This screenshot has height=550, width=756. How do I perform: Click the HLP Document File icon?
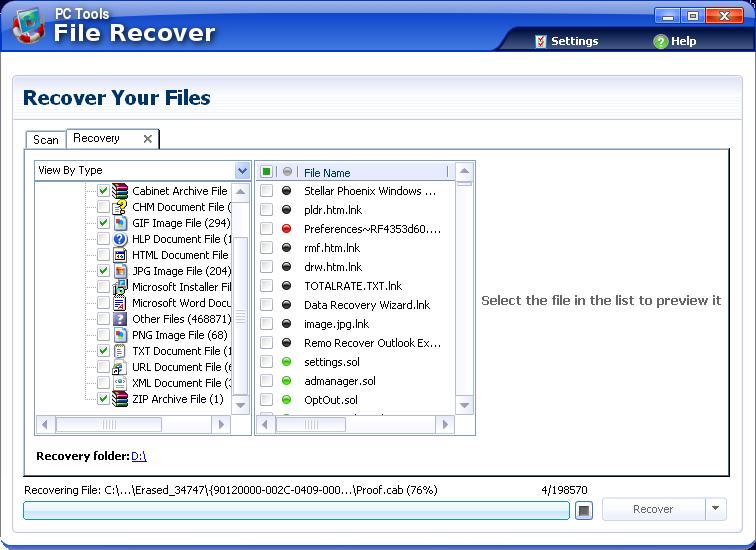pyautogui.click(x=120, y=239)
